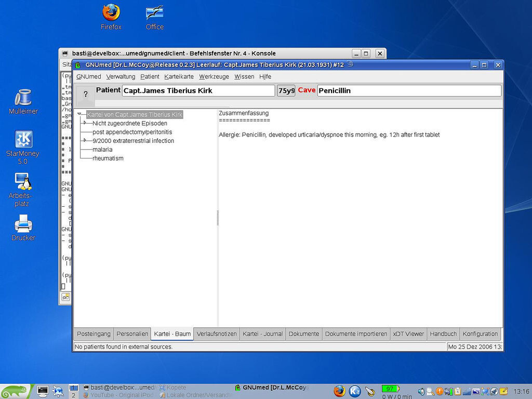Click the Kartei - Baum tab
The height and width of the screenshot is (399, 532).
click(172, 334)
